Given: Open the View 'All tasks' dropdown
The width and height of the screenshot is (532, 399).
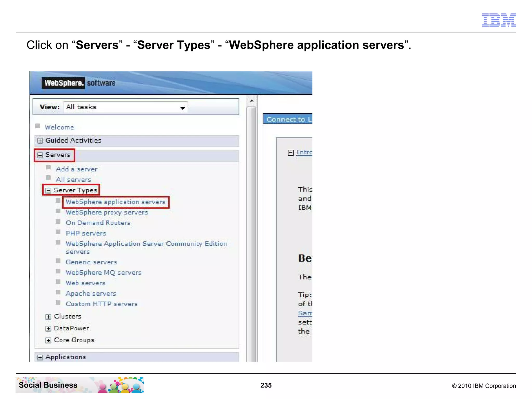Looking at the screenshot, I should [125, 107].
